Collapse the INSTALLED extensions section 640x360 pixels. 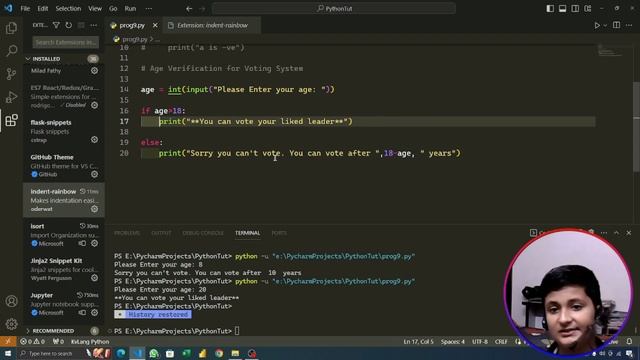64,59
